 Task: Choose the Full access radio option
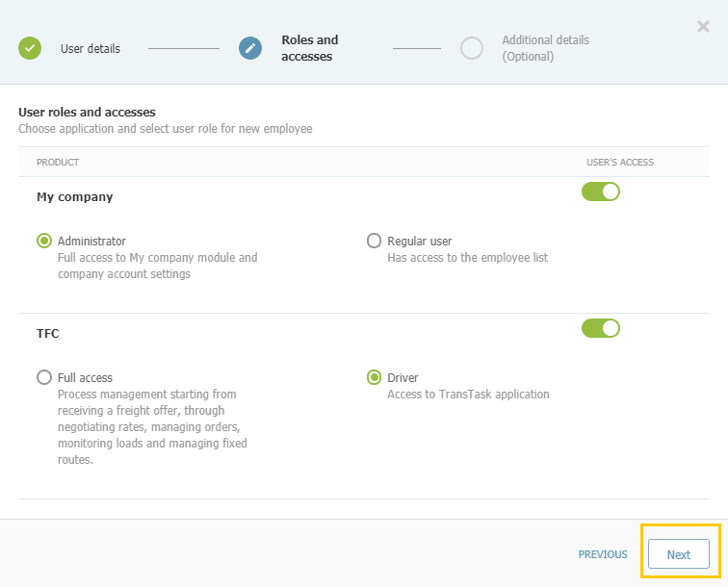[x=44, y=377]
